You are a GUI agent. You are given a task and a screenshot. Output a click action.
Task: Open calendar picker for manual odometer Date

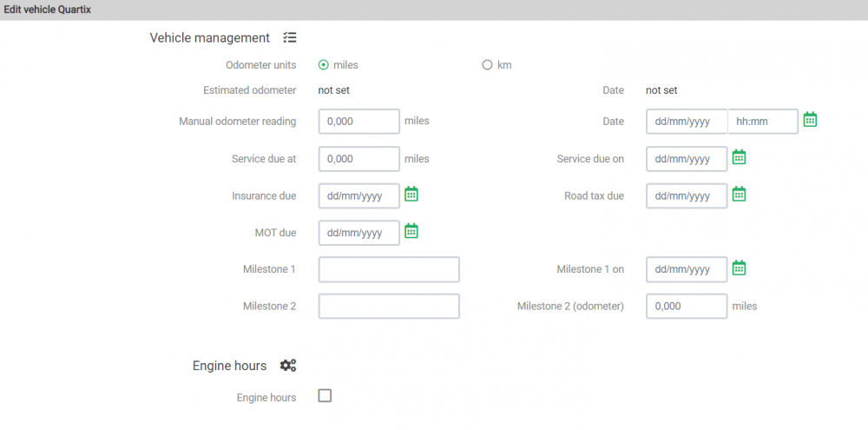click(x=810, y=120)
